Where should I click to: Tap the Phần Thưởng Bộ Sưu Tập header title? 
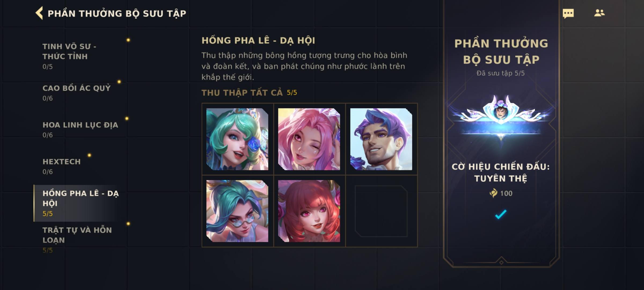117,13
